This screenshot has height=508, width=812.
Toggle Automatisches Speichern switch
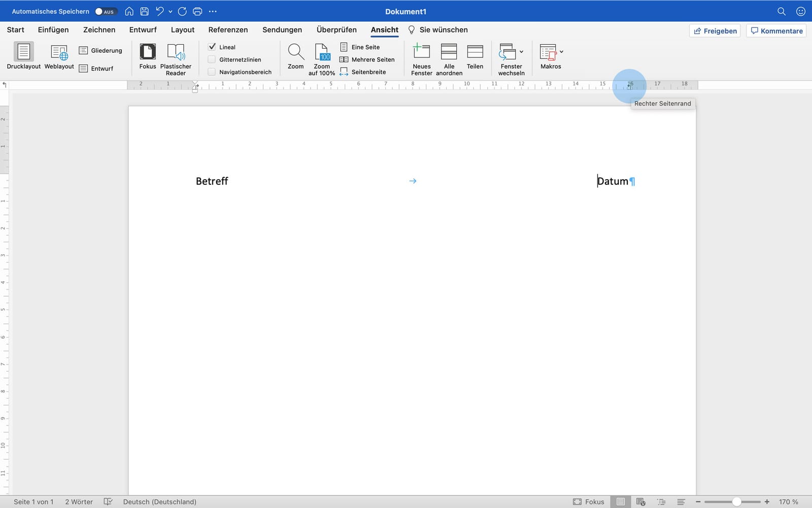click(x=106, y=11)
